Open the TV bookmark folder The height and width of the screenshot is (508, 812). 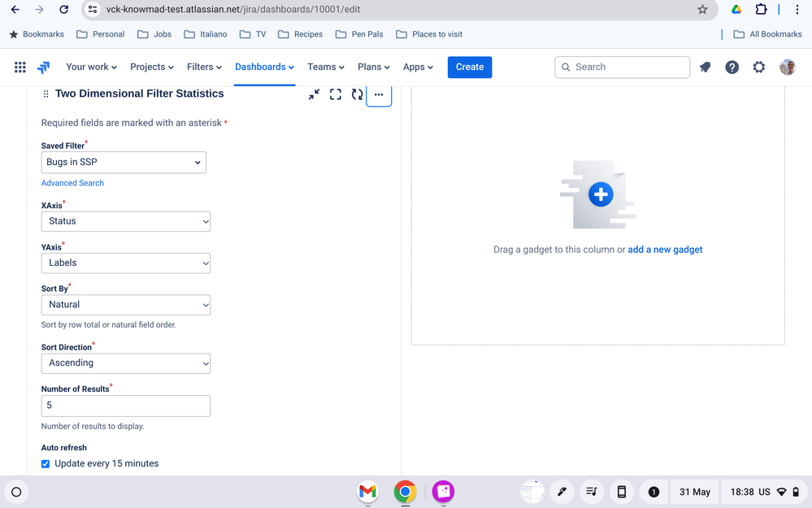click(x=254, y=34)
